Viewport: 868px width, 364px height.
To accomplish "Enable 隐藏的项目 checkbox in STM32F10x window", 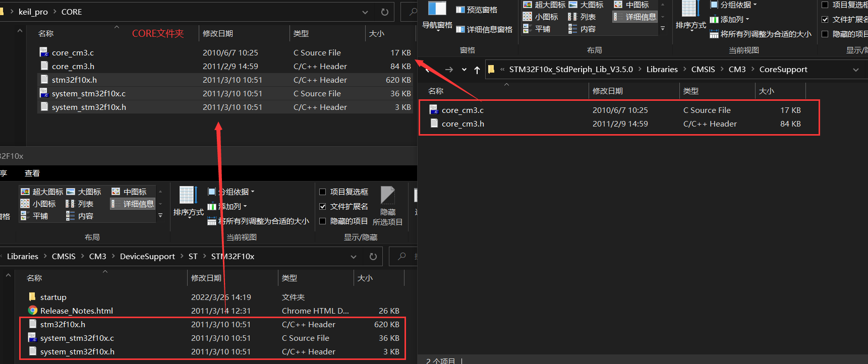I will 323,221.
